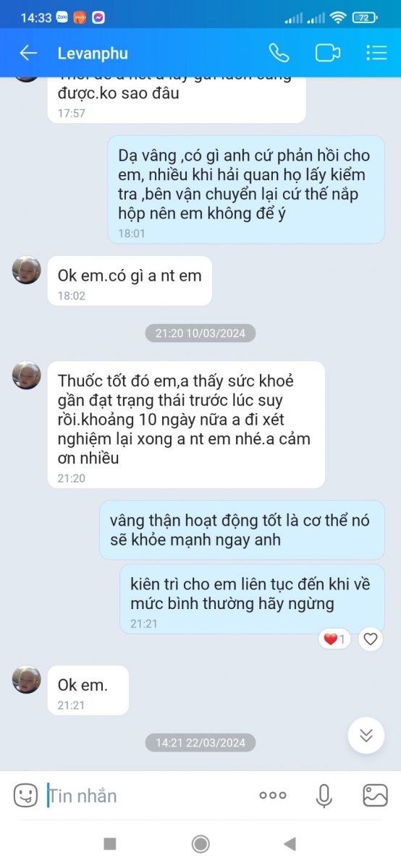Image resolution: width=401 pixels, height=868 pixels.
Task: Select the 'kiên trì cho em' message bubble
Action: tap(252, 599)
